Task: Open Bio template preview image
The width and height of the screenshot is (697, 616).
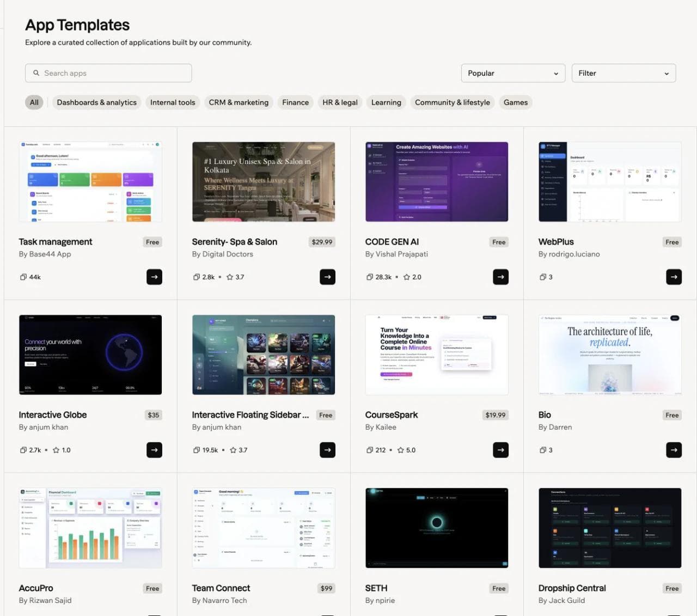Action: point(610,355)
